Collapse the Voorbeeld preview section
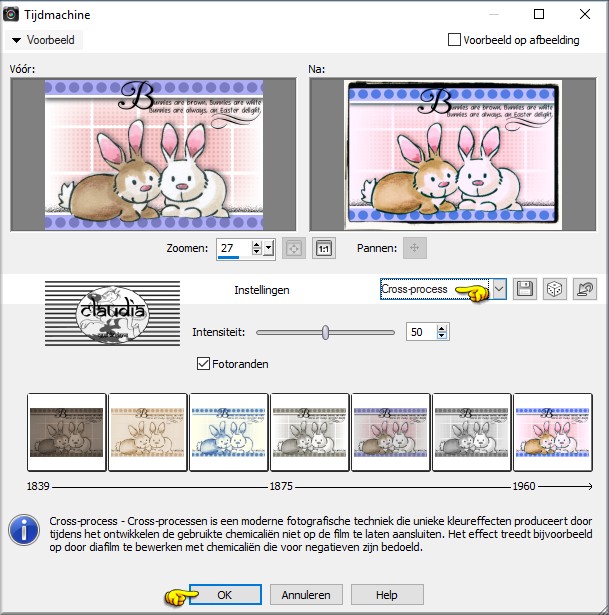Screen dimensions: 609x615 pyautogui.click(x=43, y=40)
